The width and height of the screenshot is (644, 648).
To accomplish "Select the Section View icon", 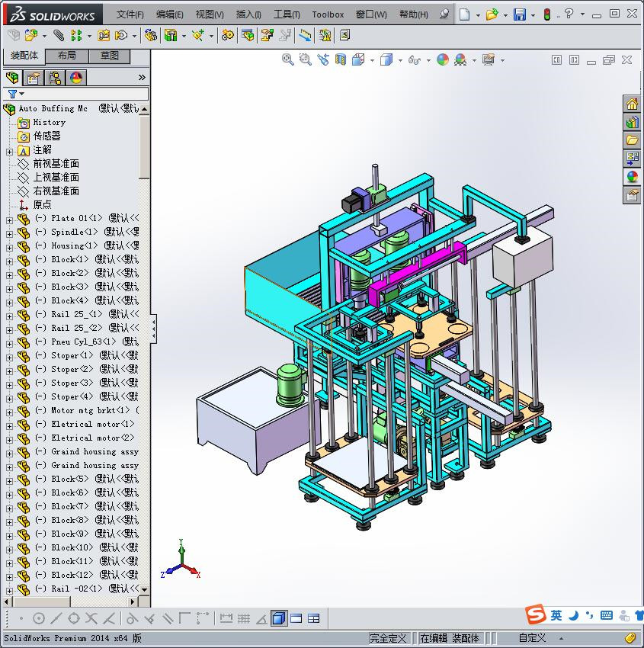I will pyautogui.click(x=341, y=60).
